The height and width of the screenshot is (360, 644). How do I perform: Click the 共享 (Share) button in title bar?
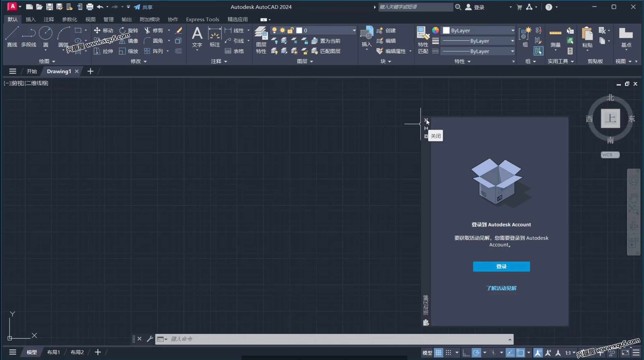pos(143,7)
